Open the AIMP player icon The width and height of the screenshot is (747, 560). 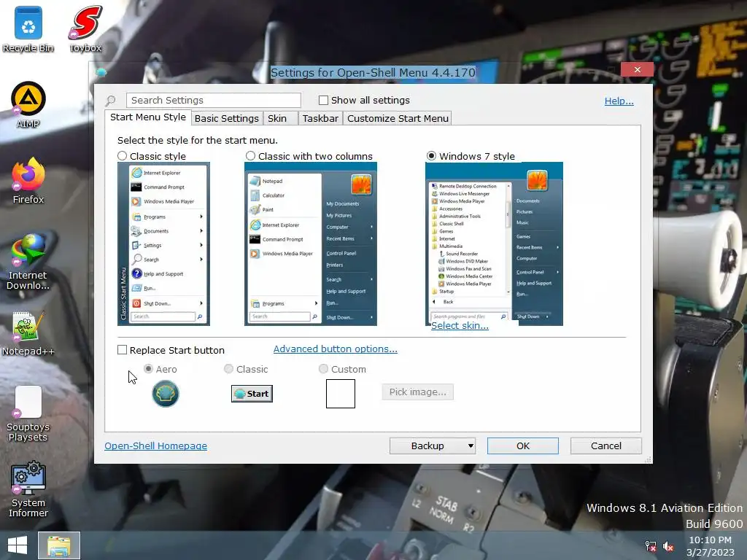tap(28, 105)
